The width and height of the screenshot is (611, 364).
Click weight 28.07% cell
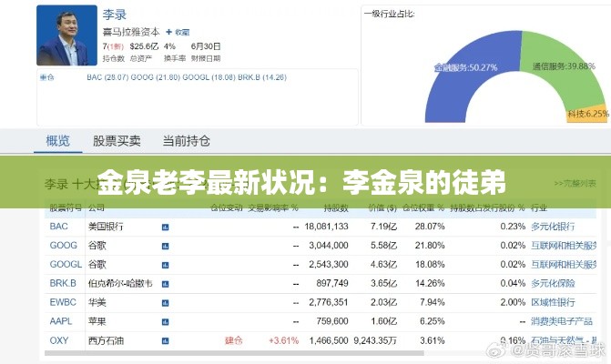point(430,227)
